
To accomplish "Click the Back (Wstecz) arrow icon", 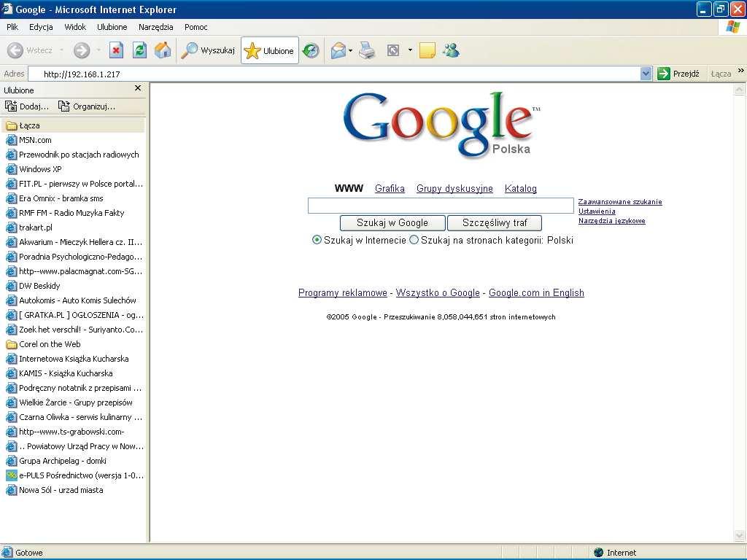I will [15, 50].
